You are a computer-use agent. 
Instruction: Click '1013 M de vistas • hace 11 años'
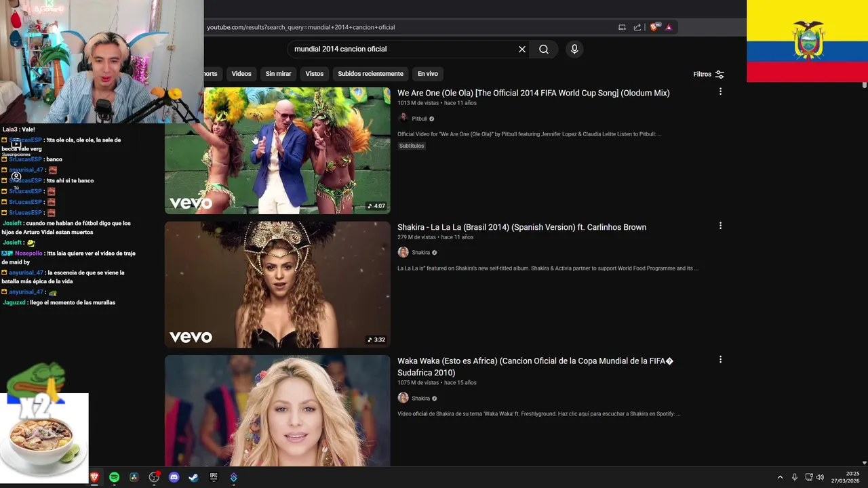tap(437, 103)
